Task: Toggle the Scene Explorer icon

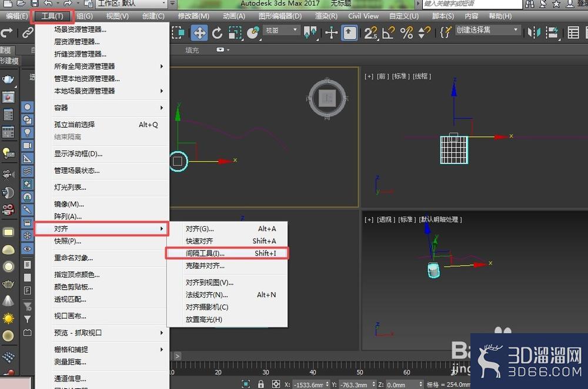Action: 573,33
